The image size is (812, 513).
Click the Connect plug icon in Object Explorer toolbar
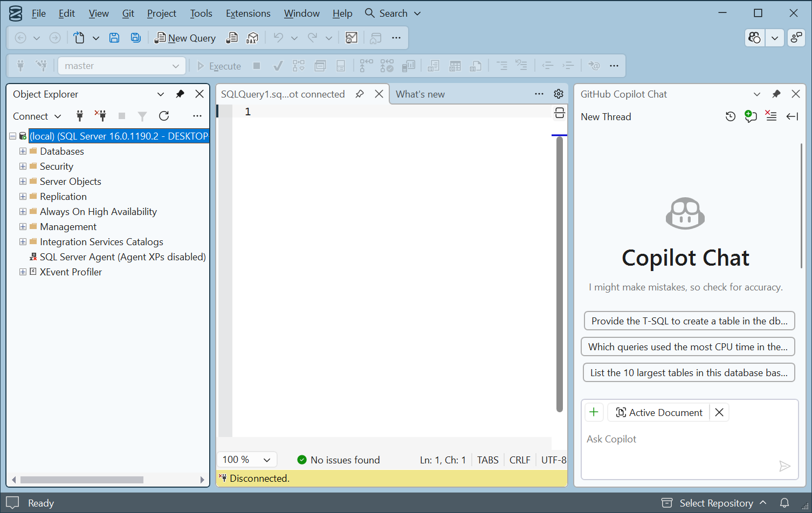pos(80,116)
